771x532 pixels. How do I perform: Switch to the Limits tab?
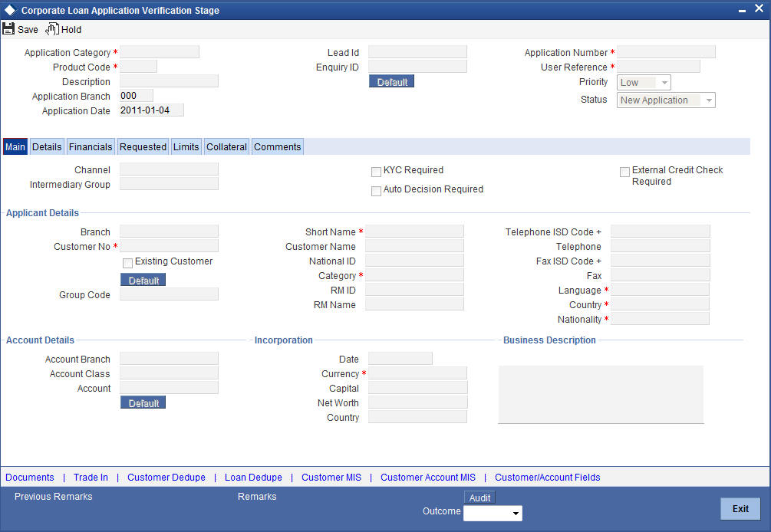click(186, 146)
